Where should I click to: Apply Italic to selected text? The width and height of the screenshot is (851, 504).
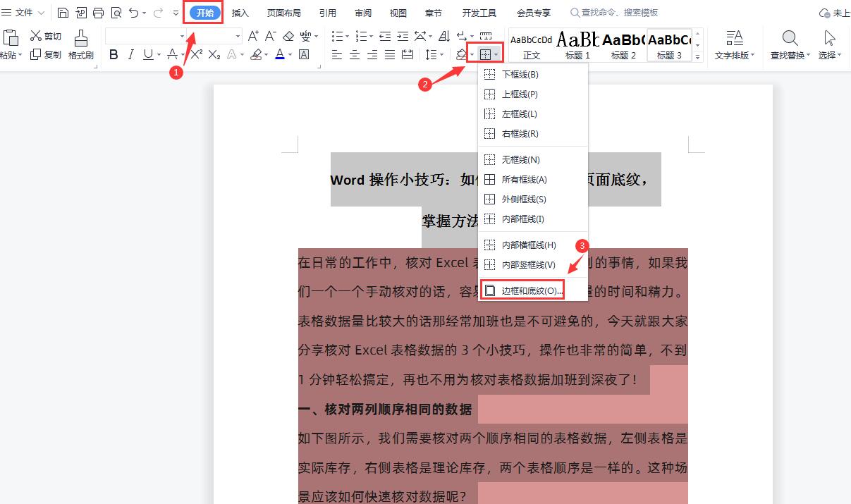[131, 54]
